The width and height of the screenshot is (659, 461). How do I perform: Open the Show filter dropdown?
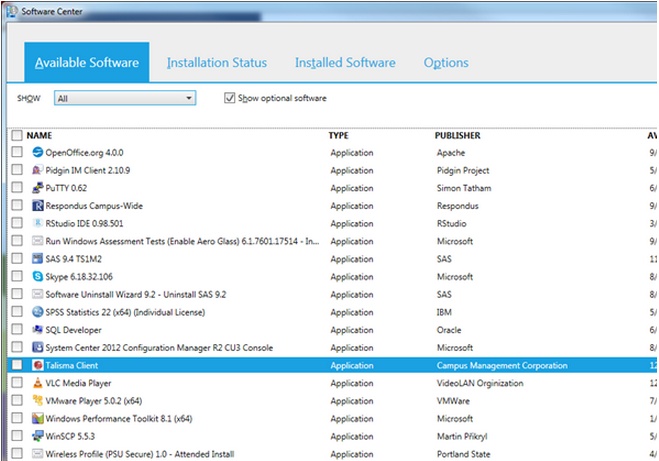click(125, 98)
